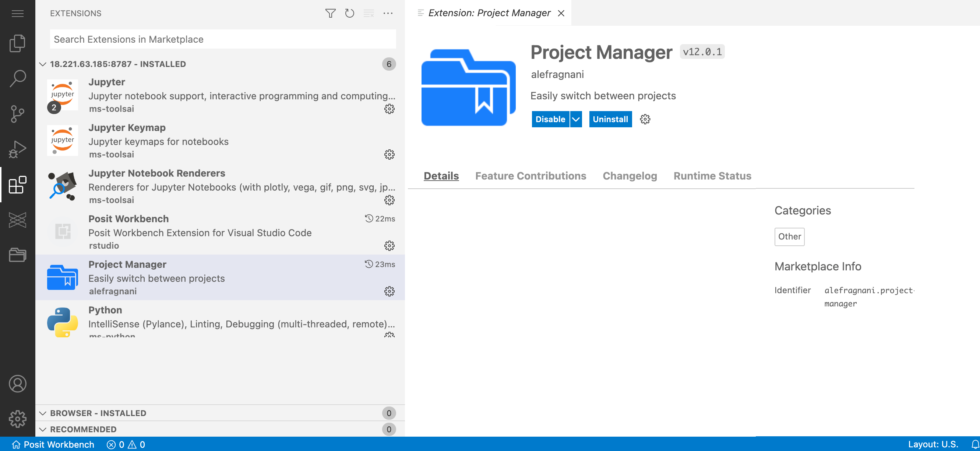Click the v12.0.1 version label
Screen dimensions: 980x451
point(702,52)
